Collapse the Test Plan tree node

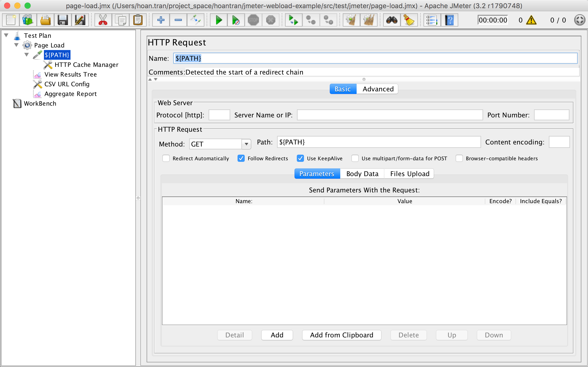click(6, 35)
